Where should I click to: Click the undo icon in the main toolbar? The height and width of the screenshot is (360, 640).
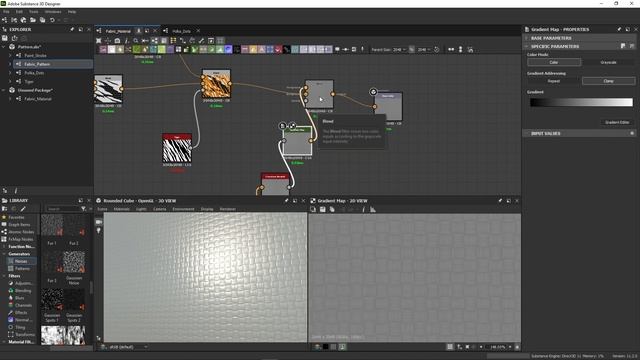(52, 20)
